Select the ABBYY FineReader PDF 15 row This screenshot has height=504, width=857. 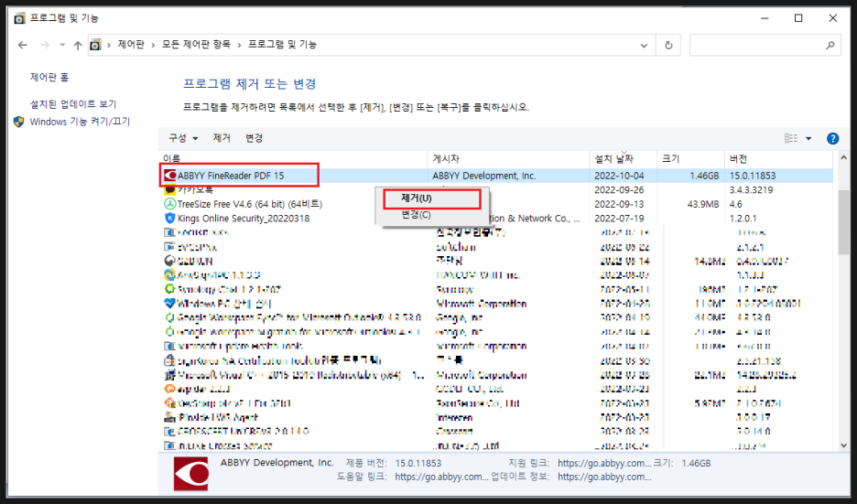tap(496, 176)
